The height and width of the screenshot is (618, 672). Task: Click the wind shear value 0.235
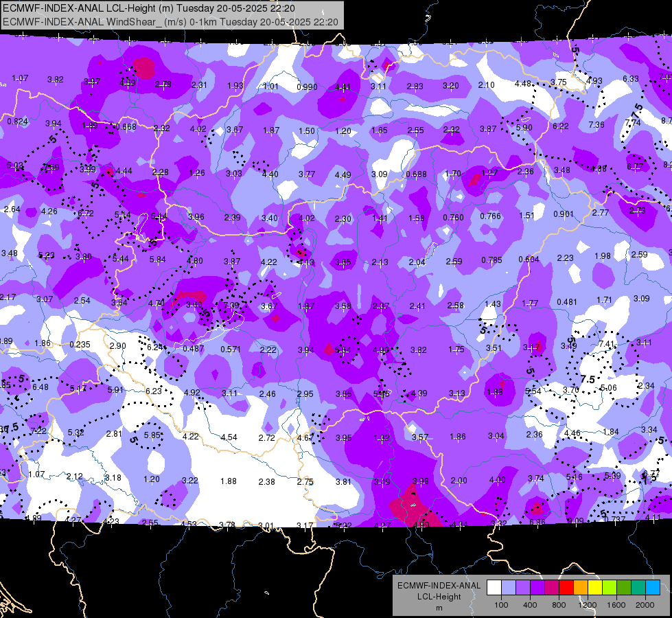point(80,345)
